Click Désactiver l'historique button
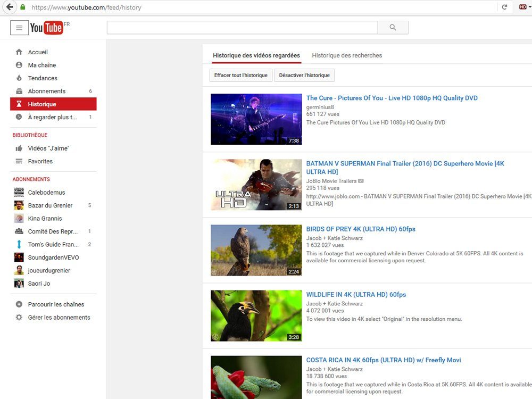532x399 pixels. (x=304, y=76)
